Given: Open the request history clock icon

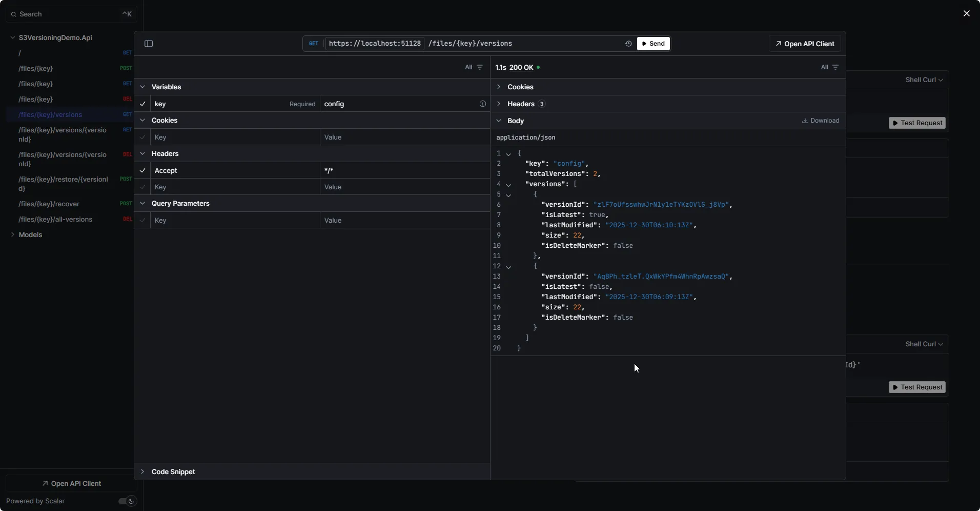Looking at the screenshot, I should pos(628,44).
